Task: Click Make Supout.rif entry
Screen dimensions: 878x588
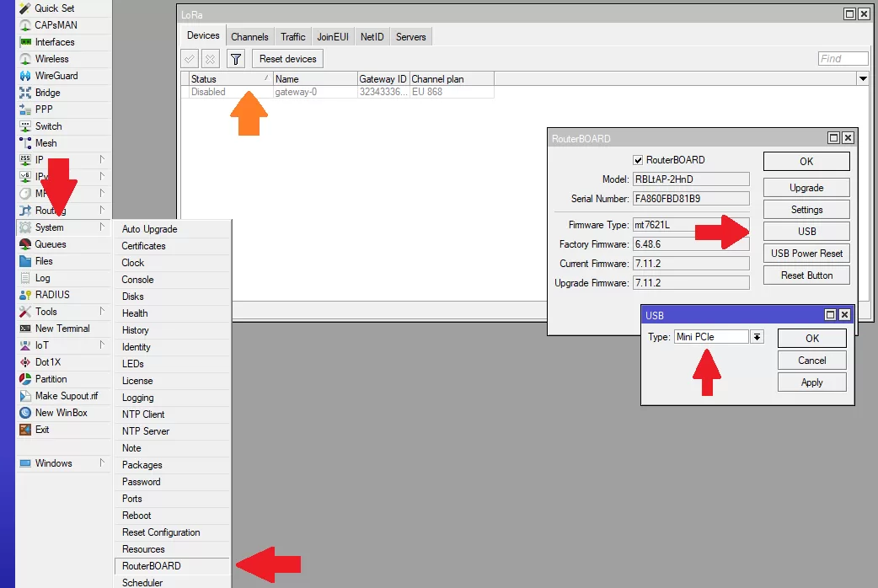Action: pyautogui.click(x=63, y=395)
